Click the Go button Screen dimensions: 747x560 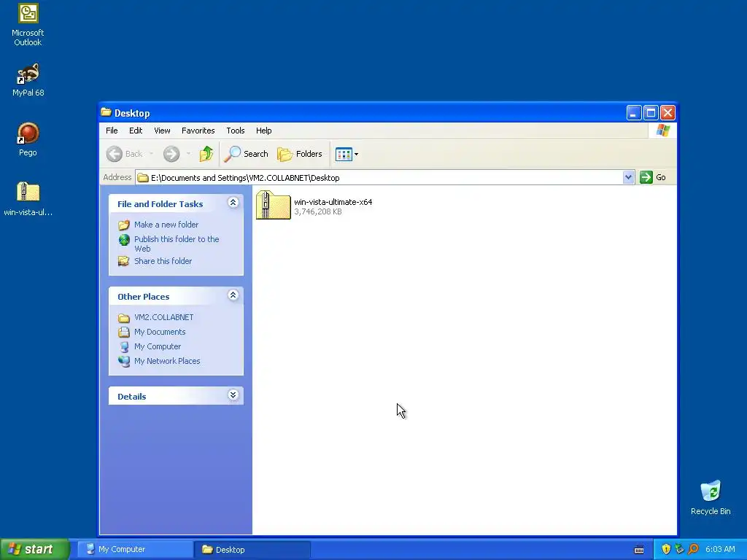tap(653, 177)
